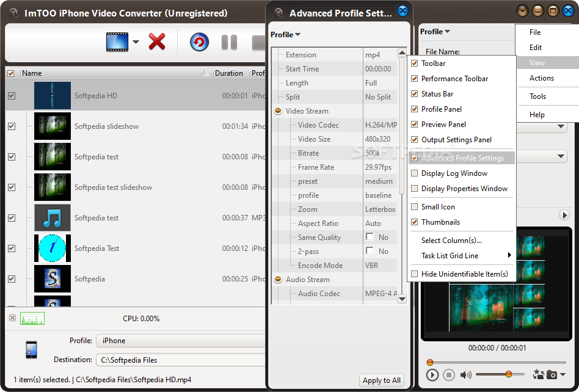Click the red X remove icon
This screenshot has width=579, height=392.
(x=157, y=42)
